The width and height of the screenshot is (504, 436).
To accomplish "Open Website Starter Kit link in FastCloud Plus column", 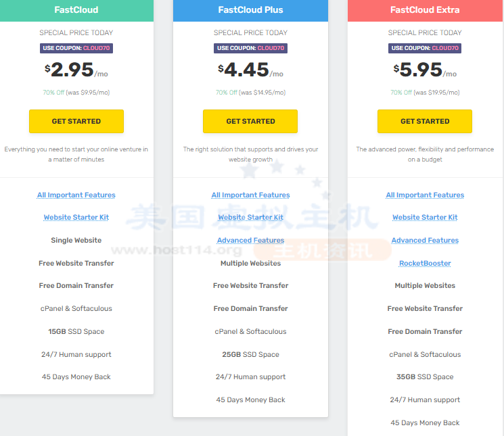I will click(x=250, y=218).
